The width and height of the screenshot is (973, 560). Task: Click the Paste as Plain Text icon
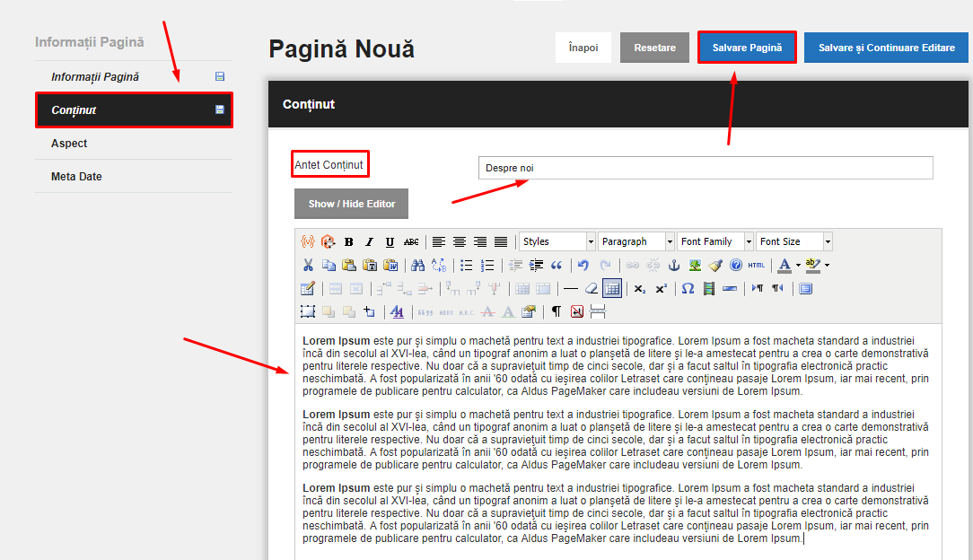[370, 266]
